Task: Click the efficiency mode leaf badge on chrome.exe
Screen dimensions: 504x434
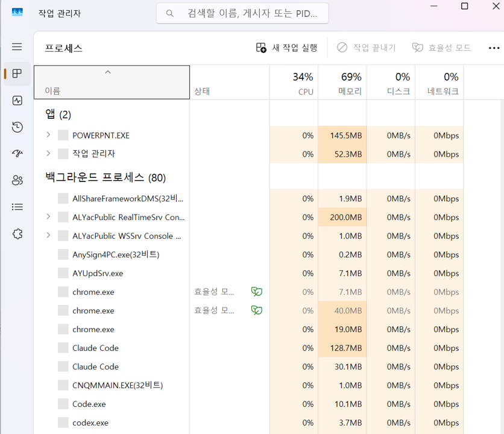Action: [256, 291]
